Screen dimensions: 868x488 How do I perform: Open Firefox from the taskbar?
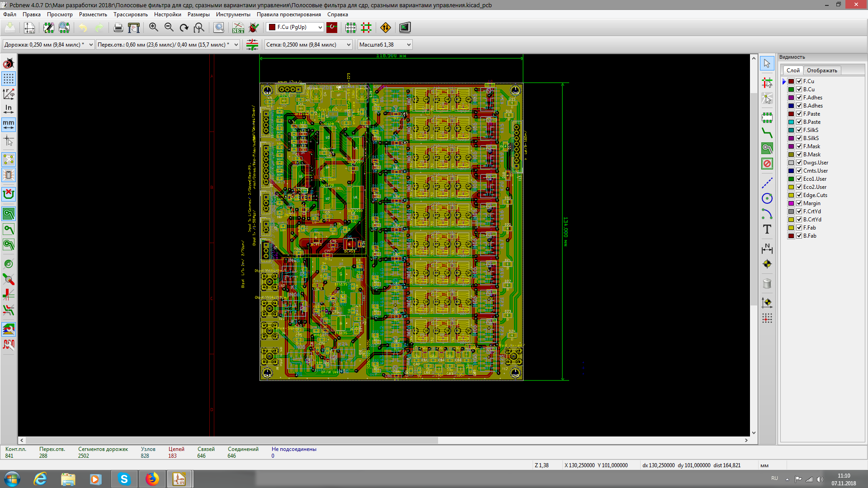click(x=152, y=479)
